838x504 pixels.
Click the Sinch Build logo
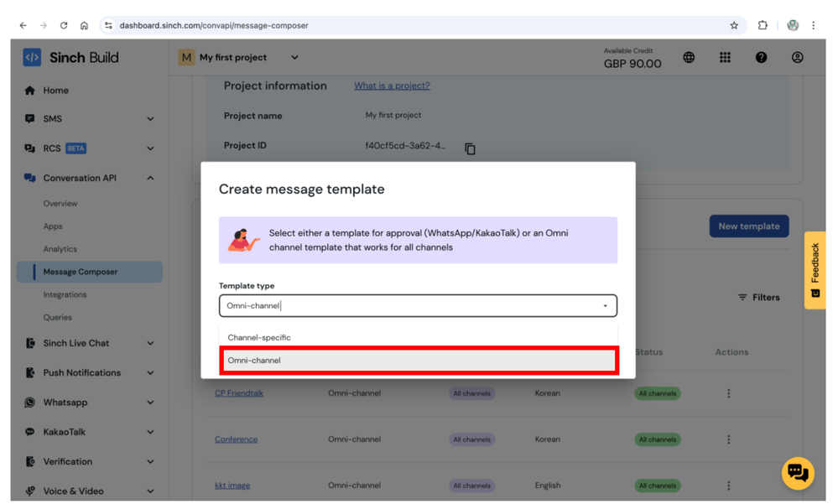pos(71,58)
